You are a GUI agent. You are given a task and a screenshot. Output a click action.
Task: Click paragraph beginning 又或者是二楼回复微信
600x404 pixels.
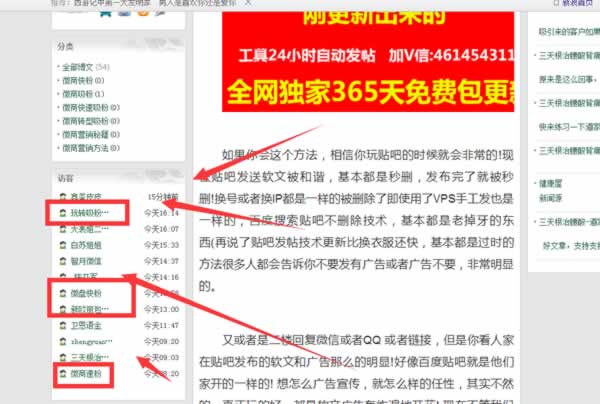point(356,368)
